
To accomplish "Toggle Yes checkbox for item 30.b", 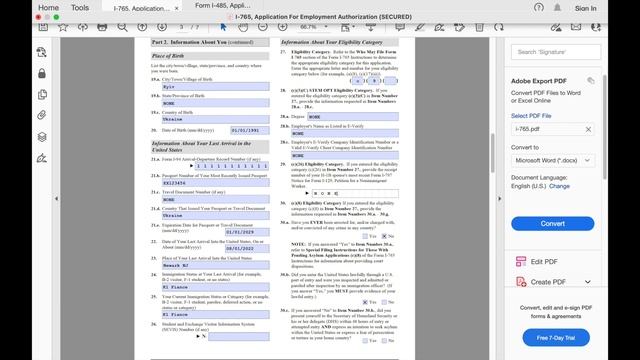I will [365, 302].
